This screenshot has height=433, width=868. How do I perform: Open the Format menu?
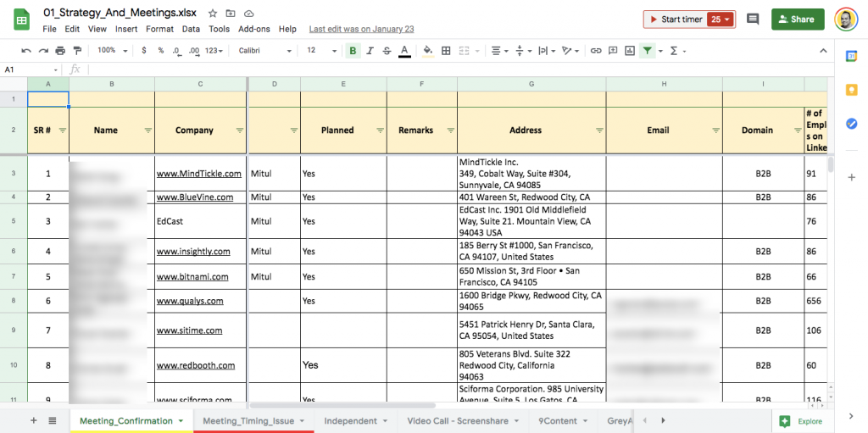159,30
